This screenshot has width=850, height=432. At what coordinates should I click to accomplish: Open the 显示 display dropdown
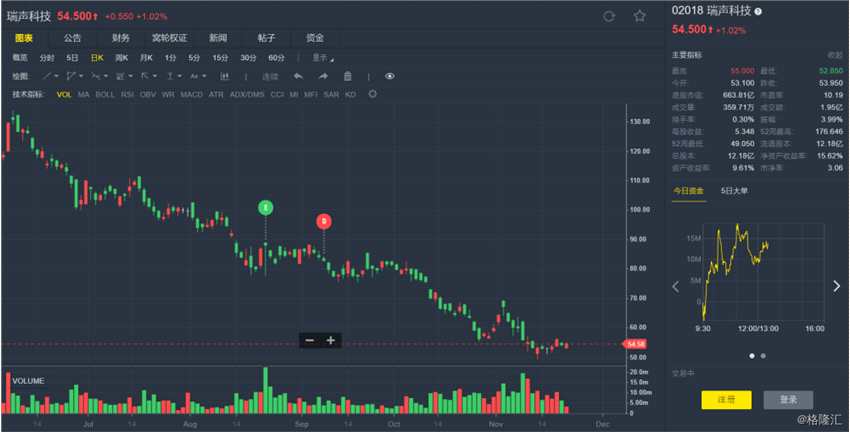[322, 57]
